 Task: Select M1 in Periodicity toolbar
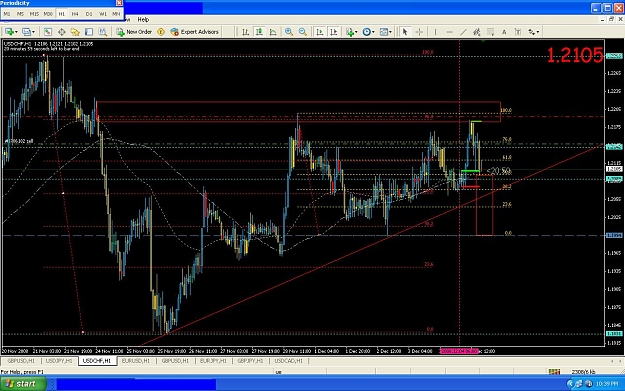[x=7, y=14]
